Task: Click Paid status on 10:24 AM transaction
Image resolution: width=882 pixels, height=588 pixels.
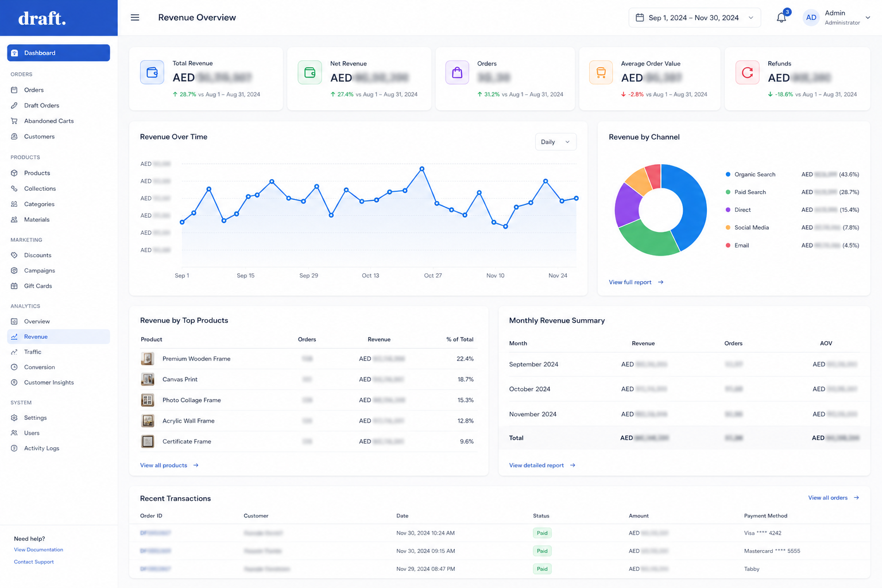Action: (x=542, y=533)
